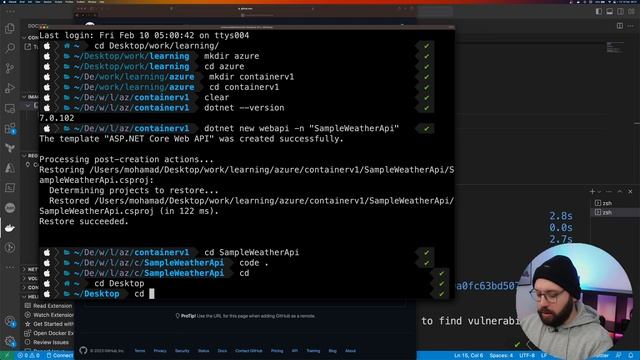Maximize the terminal panel with chevron up
Viewport: 640px width, 360px height.
(620, 191)
